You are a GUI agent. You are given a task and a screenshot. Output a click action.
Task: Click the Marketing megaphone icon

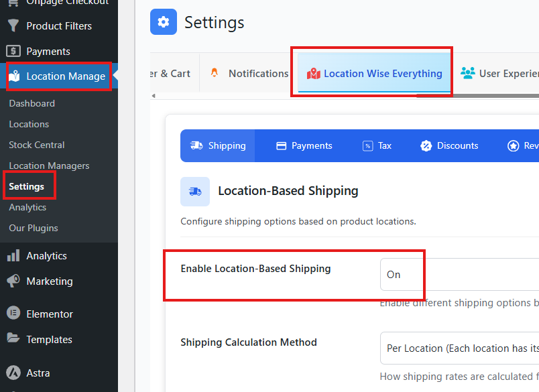(13, 281)
